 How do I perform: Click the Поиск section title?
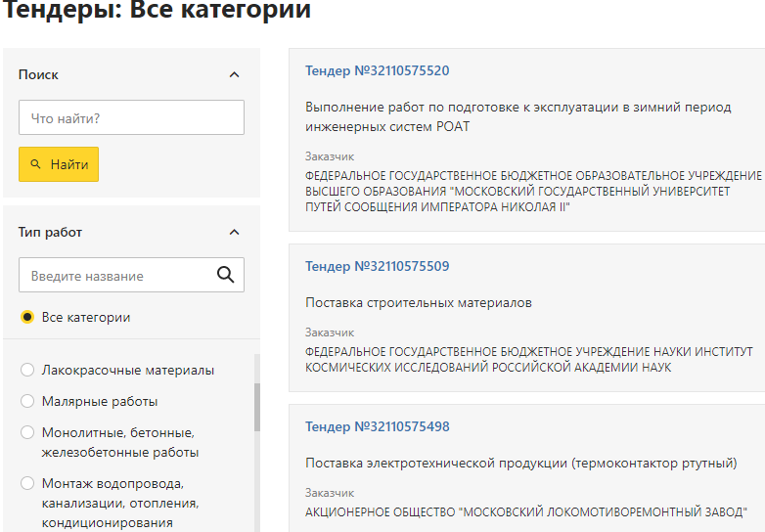click(38, 74)
